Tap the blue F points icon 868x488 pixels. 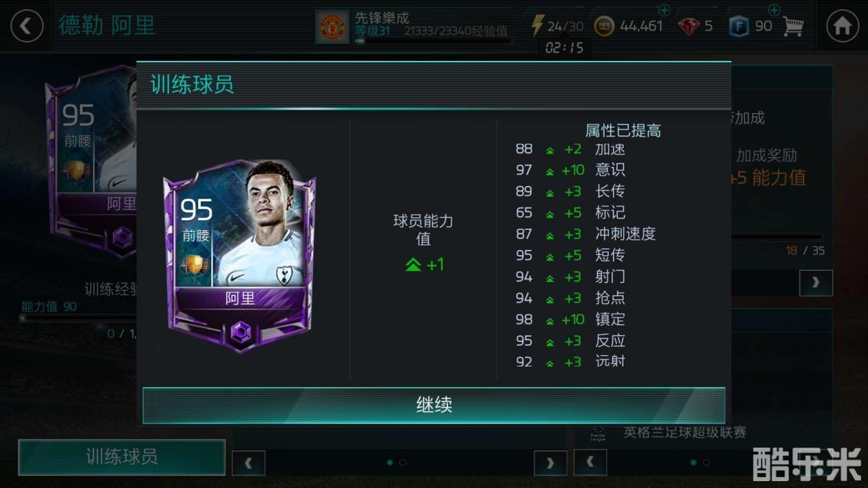[x=739, y=27]
